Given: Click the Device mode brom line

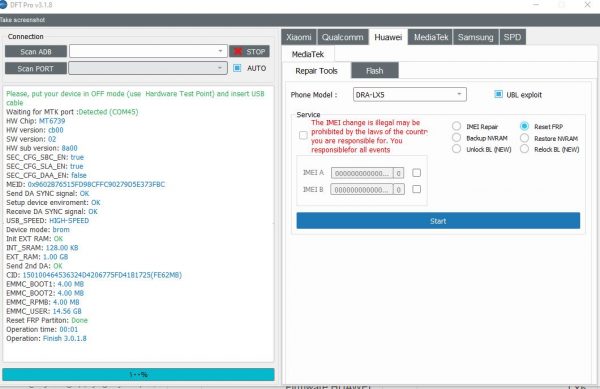Looking at the screenshot, I should click(x=38, y=229).
